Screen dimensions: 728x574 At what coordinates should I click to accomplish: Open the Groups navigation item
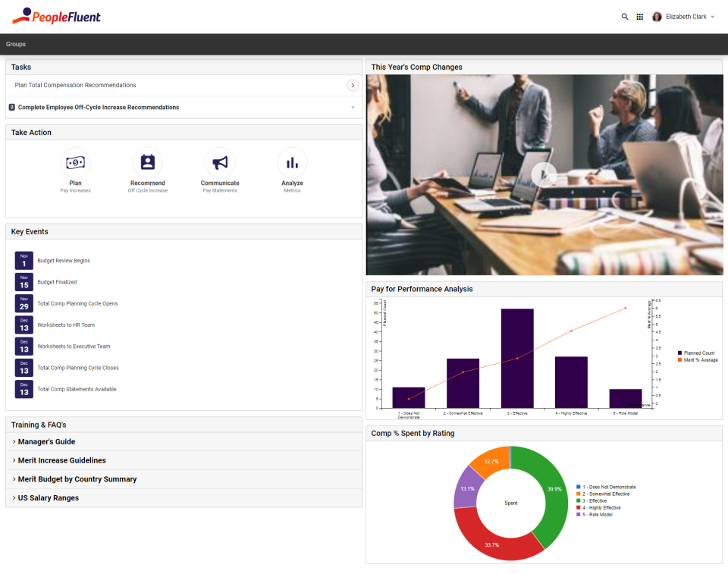tap(15, 44)
